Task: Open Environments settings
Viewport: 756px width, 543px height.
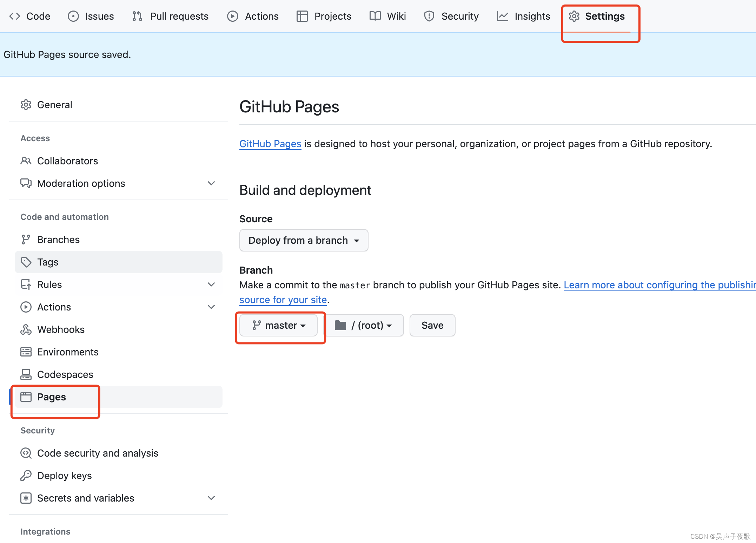Action: [x=119, y=352]
